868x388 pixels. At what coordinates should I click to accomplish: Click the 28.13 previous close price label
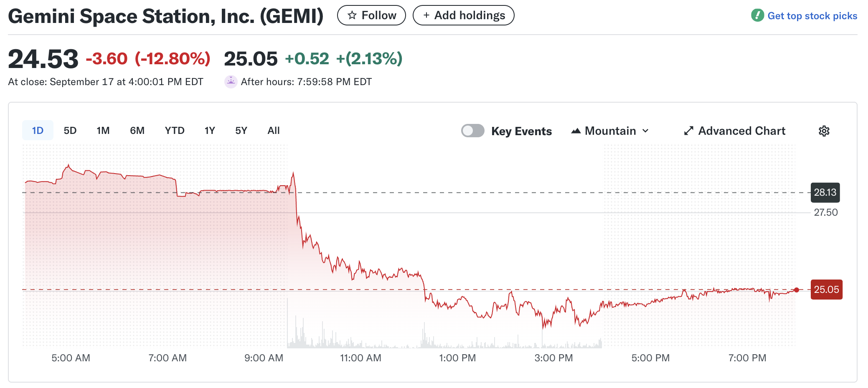(x=825, y=192)
